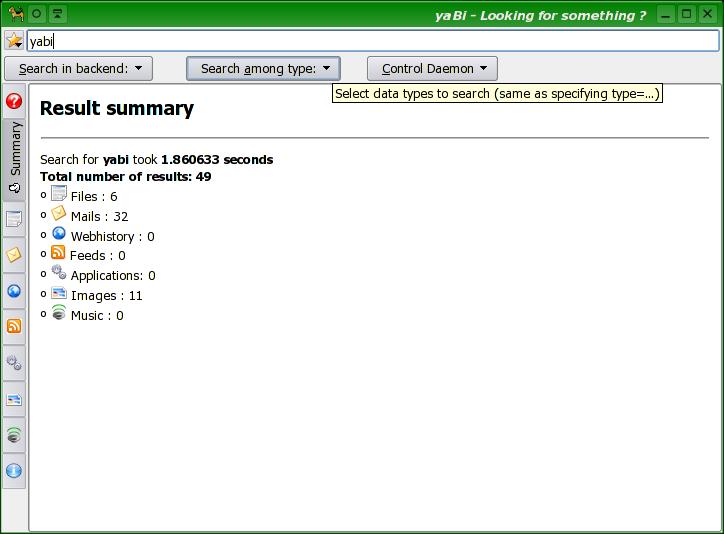Click the circle button in title bar

click(37, 14)
